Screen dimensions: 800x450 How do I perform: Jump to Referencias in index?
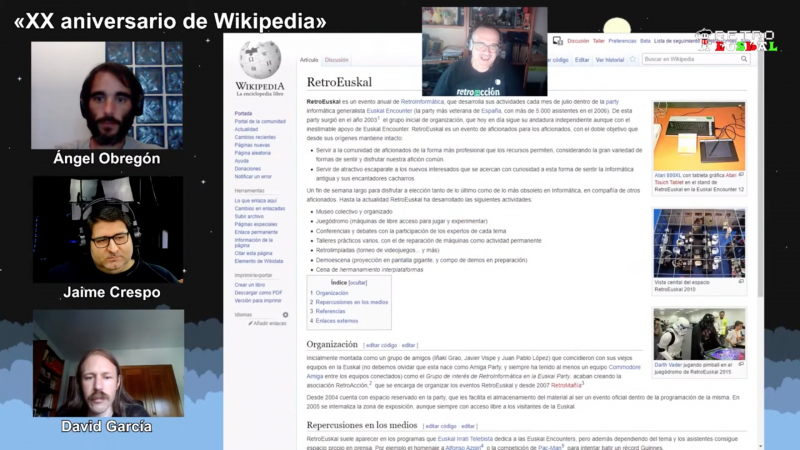tap(330, 311)
